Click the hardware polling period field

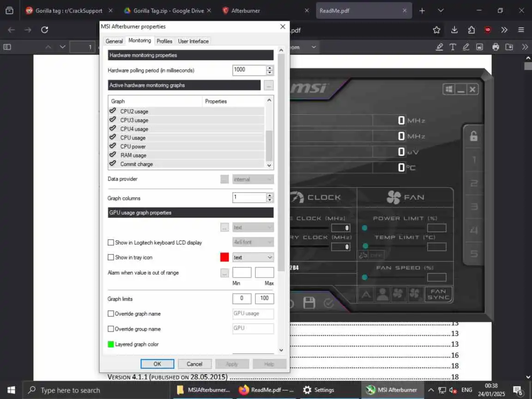click(x=249, y=70)
